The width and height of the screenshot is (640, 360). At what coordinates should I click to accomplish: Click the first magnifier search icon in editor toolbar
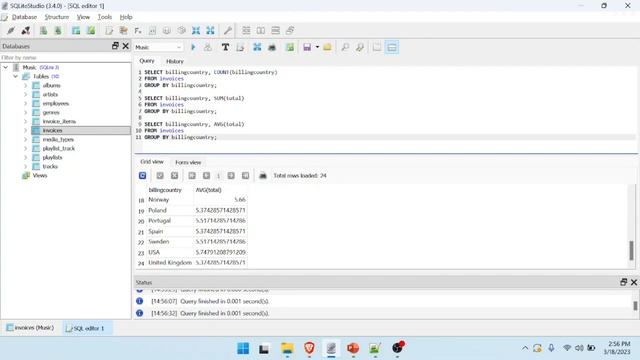point(345,47)
